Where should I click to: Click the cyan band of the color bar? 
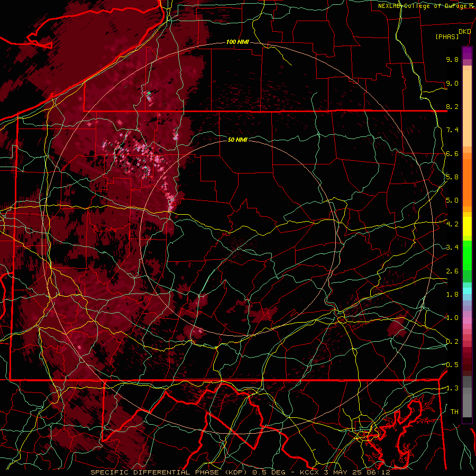[x=467, y=291]
